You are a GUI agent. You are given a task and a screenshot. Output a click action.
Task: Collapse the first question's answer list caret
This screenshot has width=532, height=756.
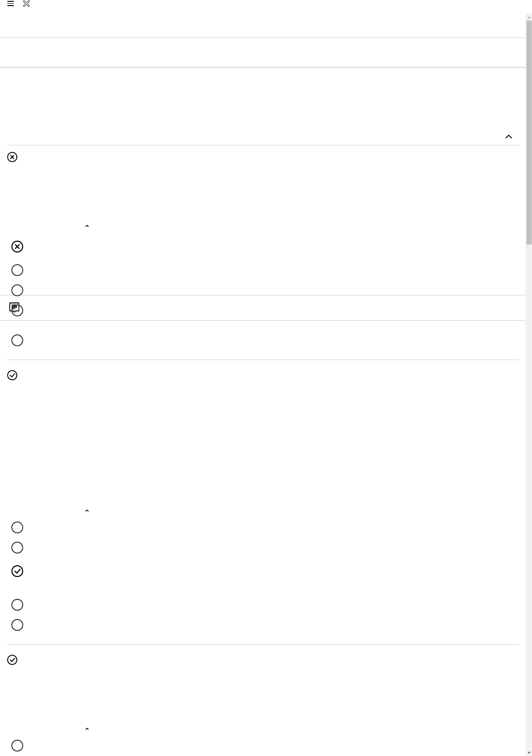point(87,227)
